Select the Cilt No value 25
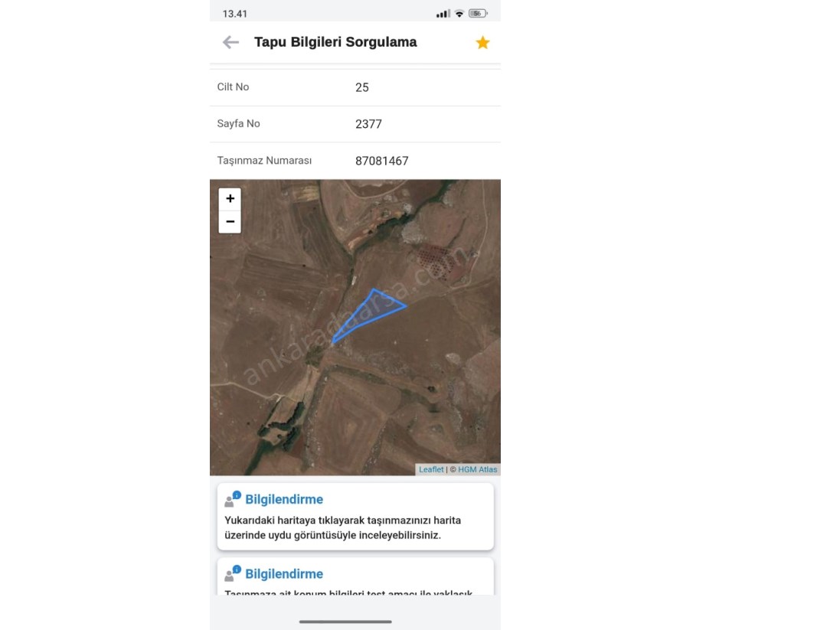Viewport: 840px width, 630px height. [x=362, y=87]
